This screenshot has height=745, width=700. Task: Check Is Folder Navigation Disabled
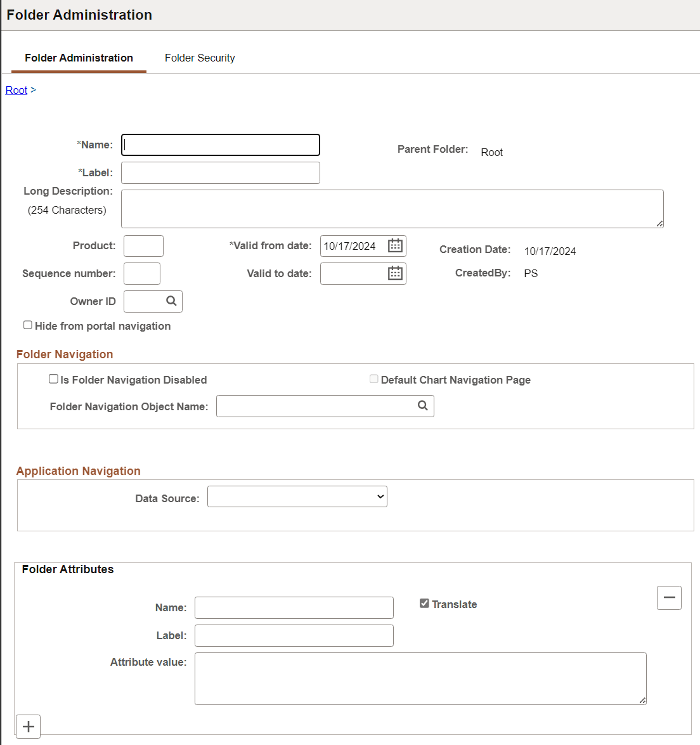53,379
